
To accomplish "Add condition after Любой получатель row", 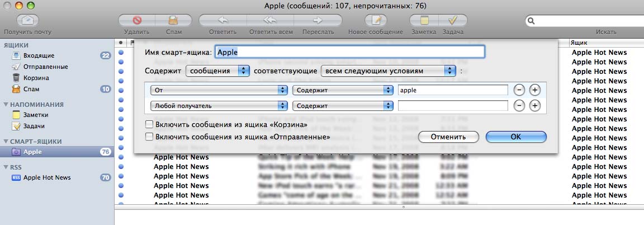I will tap(534, 106).
